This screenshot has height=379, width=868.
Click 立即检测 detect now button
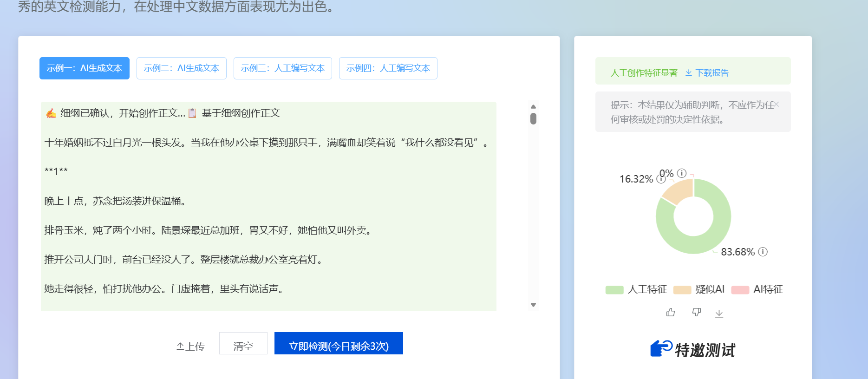tap(339, 344)
